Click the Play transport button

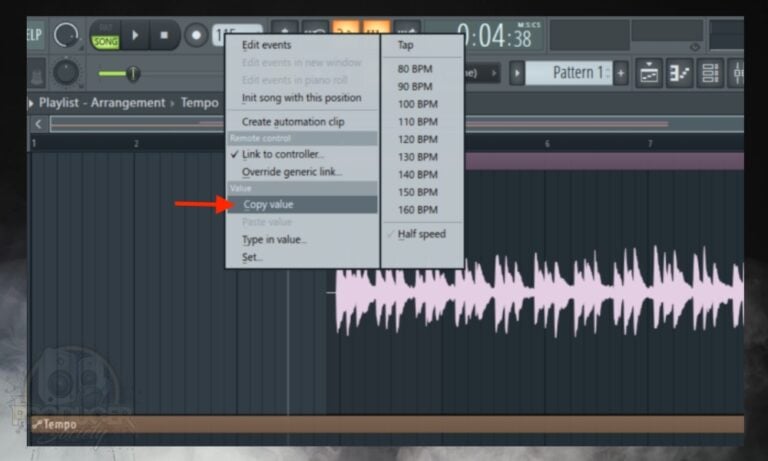[x=135, y=35]
